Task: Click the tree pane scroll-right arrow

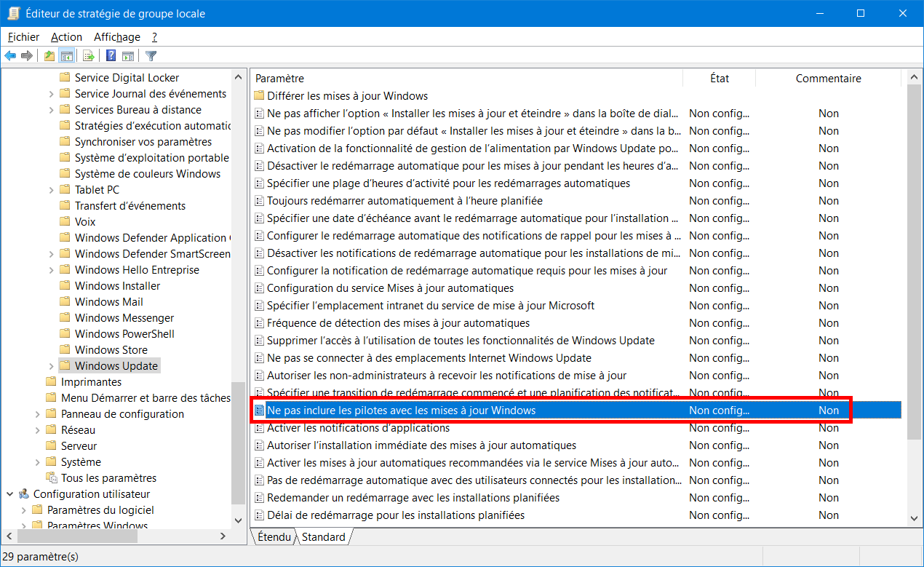Action: [223, 536]
